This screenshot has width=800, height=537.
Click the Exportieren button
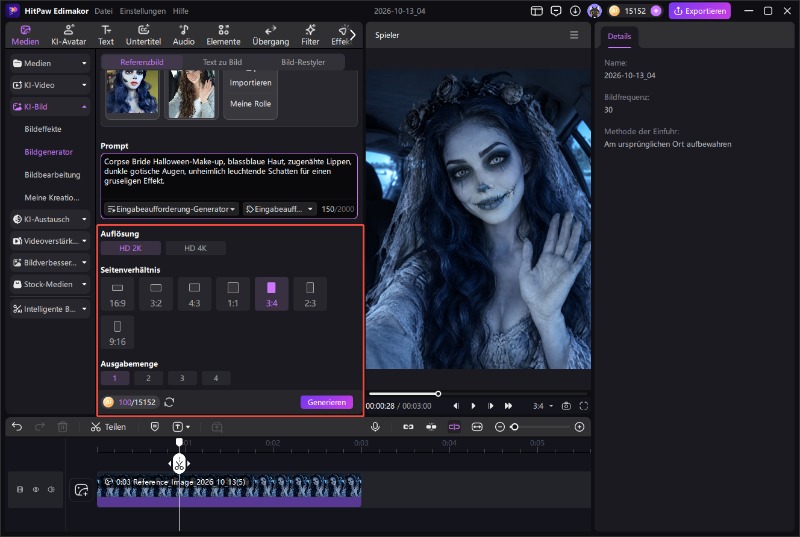pos(699,11)
